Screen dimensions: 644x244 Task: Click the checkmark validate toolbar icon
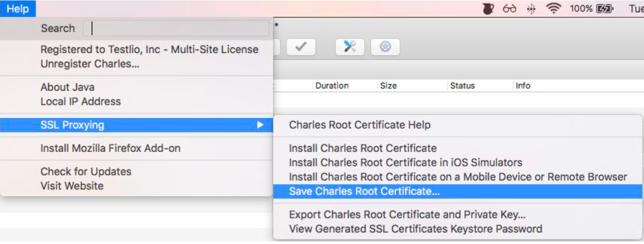301,47
